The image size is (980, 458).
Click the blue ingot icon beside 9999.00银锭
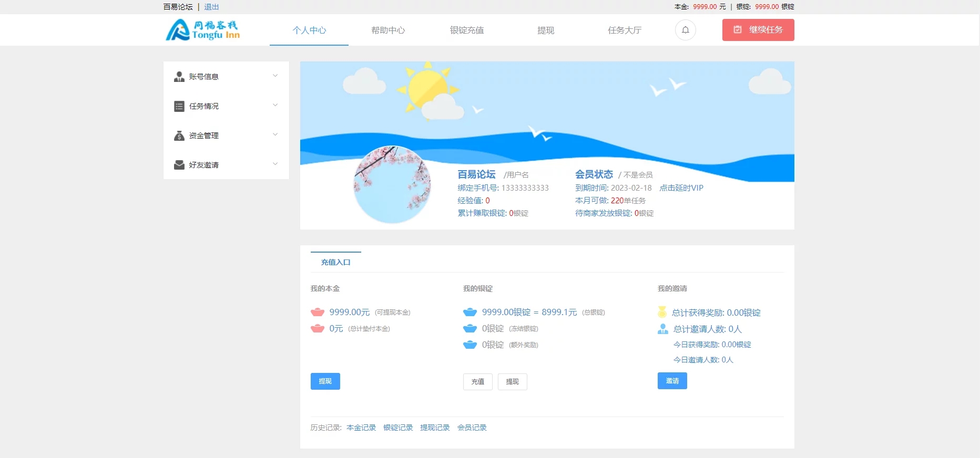[469, 313]
